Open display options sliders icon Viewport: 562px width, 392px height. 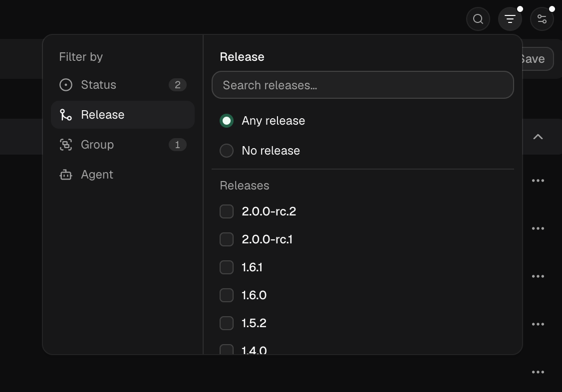point(542,19)
